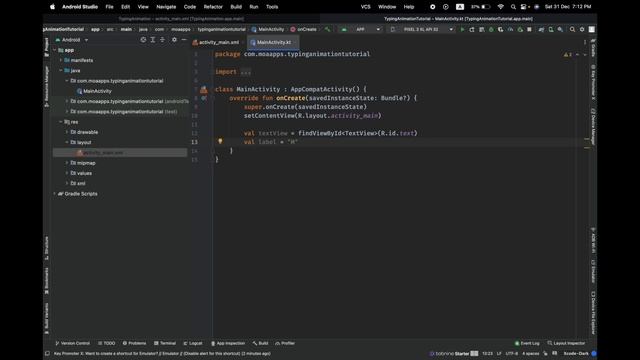
Task: Open the Event Log panel
Action: pos(527,343)
